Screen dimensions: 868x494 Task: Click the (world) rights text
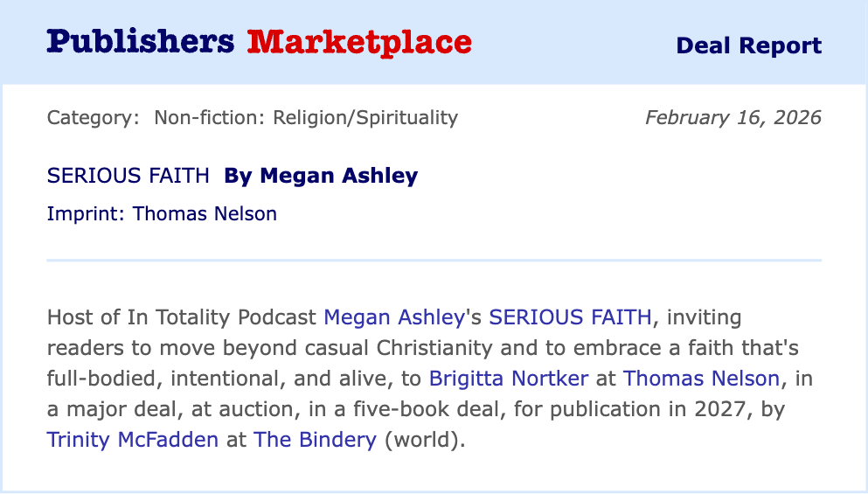click(x=425, y=439)
